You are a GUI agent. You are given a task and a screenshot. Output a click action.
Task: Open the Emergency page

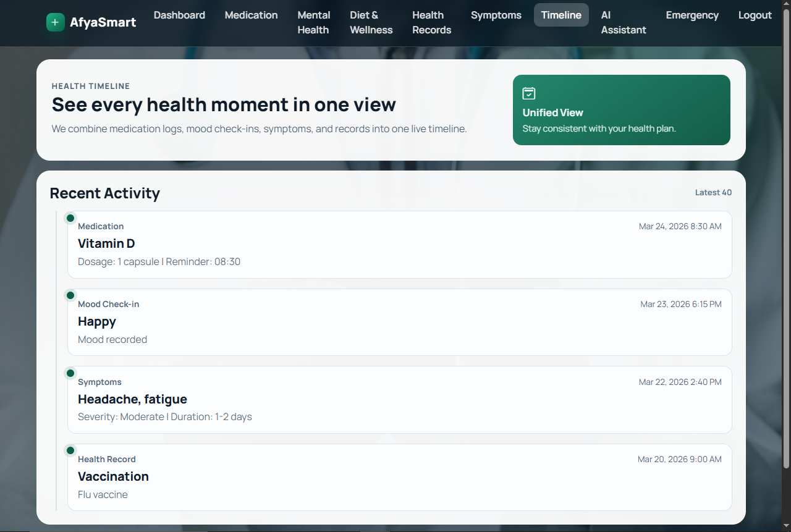692,15
